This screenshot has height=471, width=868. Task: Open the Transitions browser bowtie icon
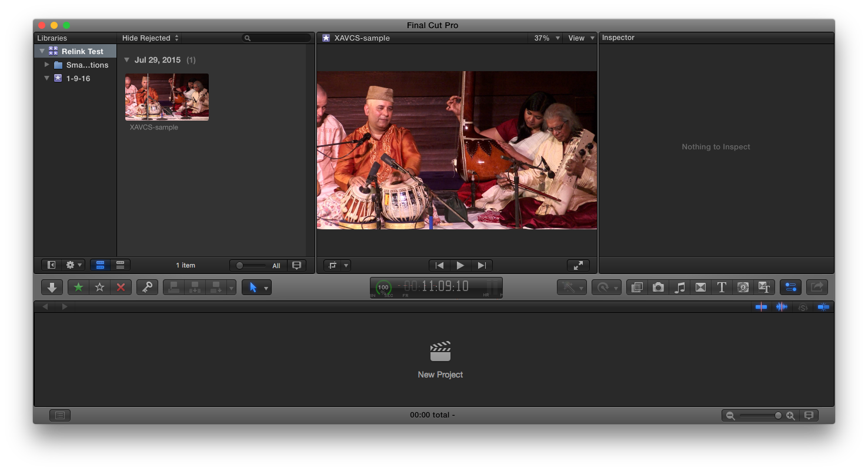pos(700,288)
